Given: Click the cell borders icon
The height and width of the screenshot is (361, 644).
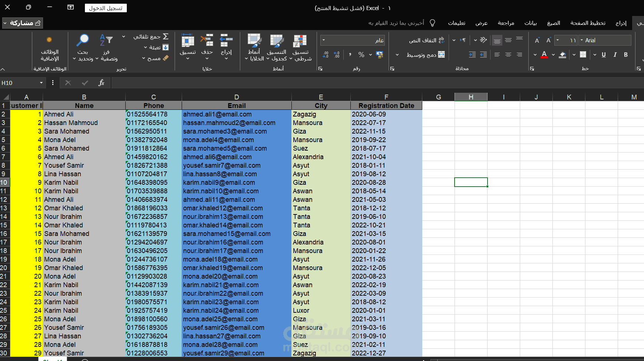Looking at the screenshot, I should click(583, 55).
